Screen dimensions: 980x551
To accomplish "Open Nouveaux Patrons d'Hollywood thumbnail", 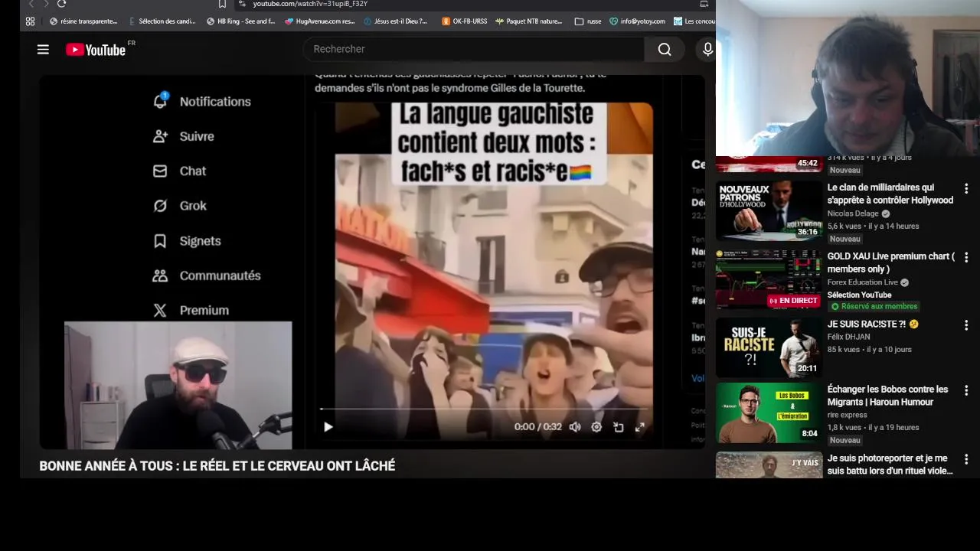I will 769,210.
